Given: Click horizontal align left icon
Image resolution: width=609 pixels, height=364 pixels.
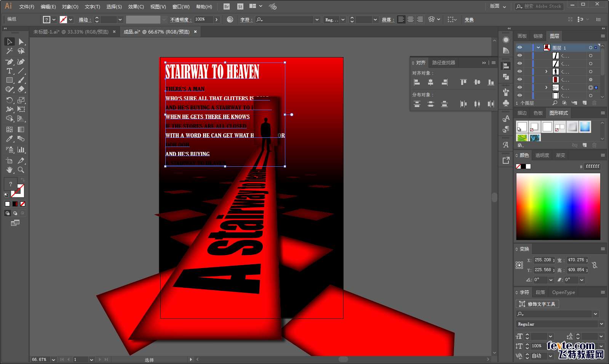Looking at the screenshot, I should 417,82.
